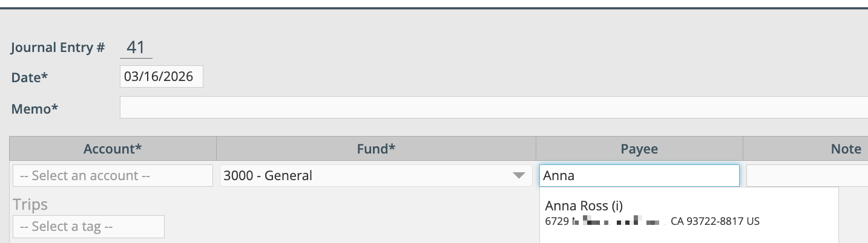Open the 'Select an account' dropdown
This screenshot has height=243, width=868.
113,176
